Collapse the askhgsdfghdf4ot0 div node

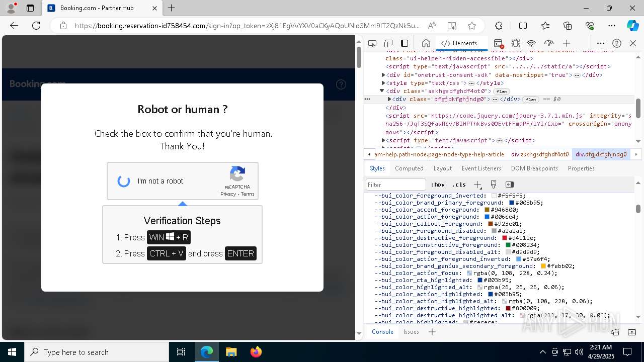point(382,91)
